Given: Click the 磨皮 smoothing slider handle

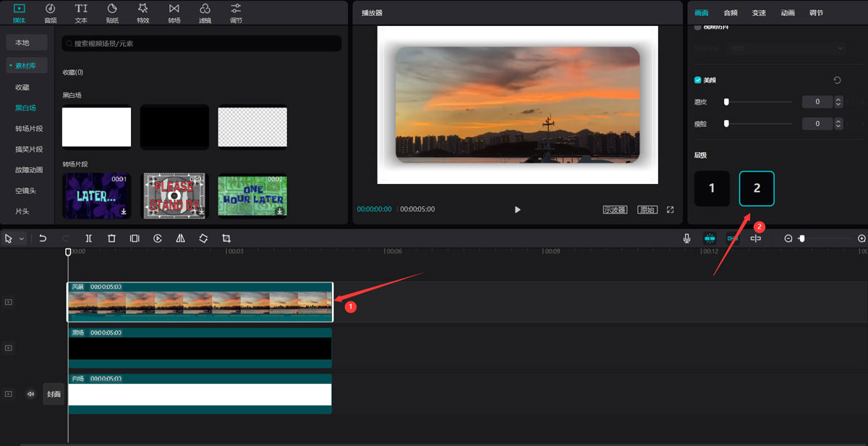Looking at the screenshot, I should [726, 102].
